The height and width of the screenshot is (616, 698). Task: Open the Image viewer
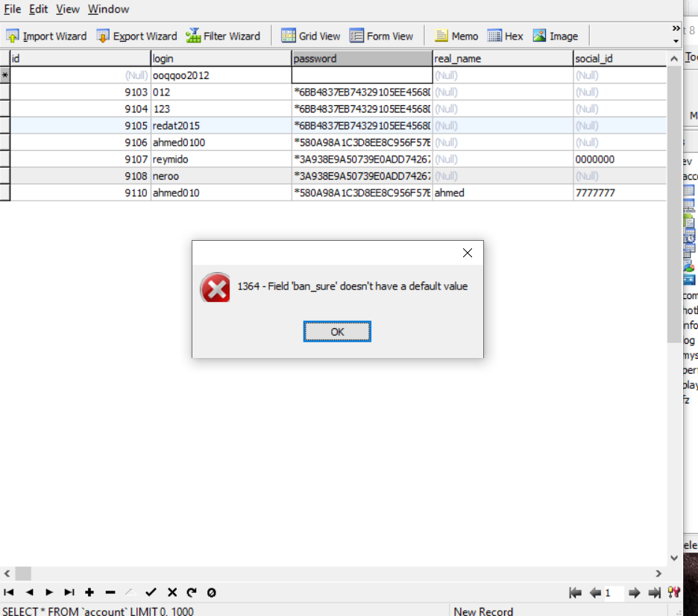(556, 36)
